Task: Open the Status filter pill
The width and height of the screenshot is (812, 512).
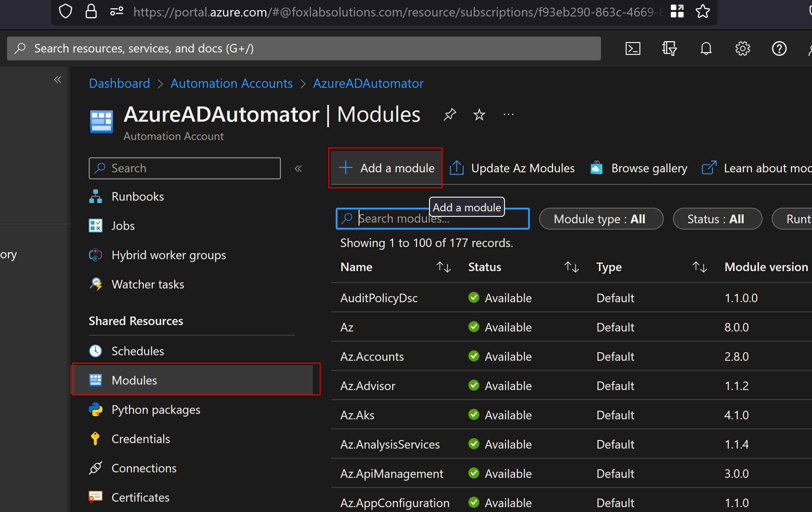Action: [x=717, y=219]
